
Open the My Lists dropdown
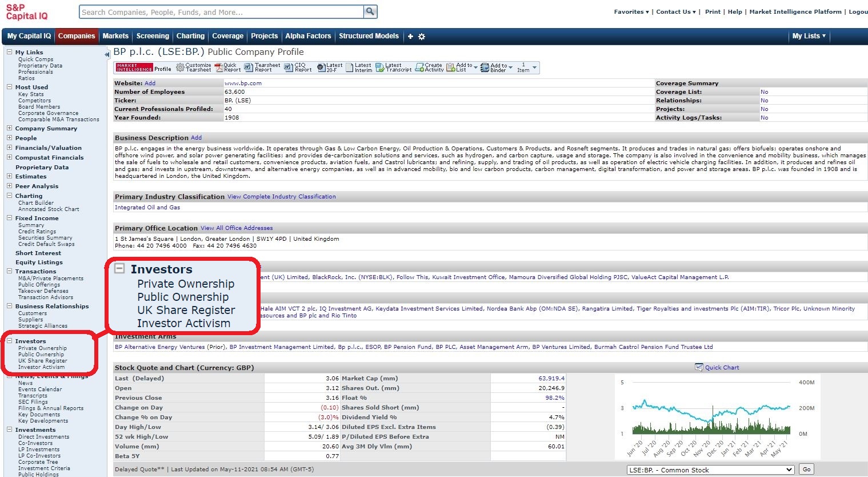click(809, 36)
